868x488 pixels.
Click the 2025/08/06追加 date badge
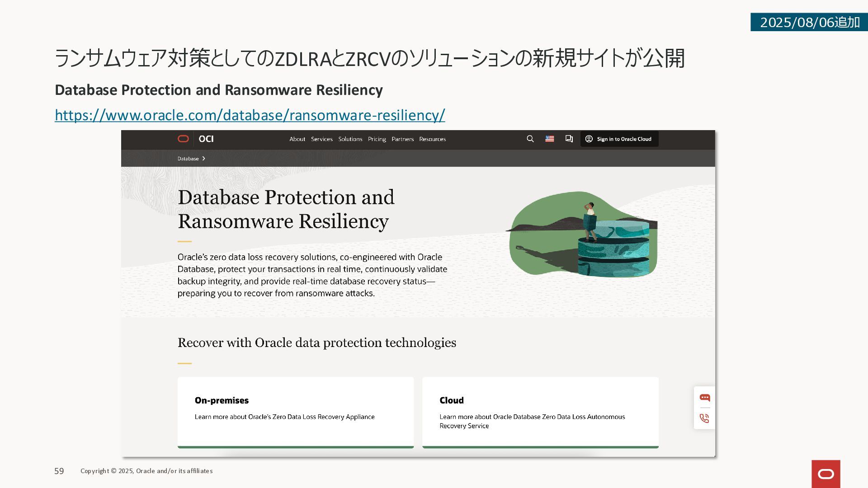coord(809,22)
